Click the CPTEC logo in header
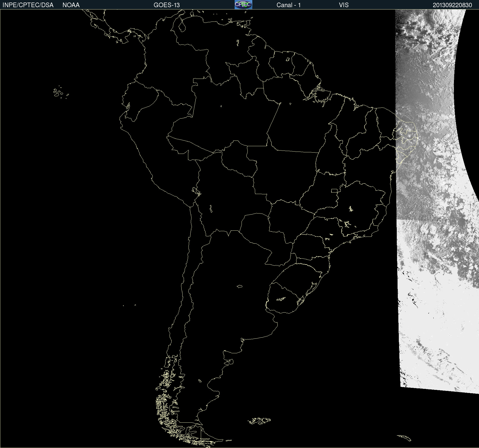 coord(243,5)
